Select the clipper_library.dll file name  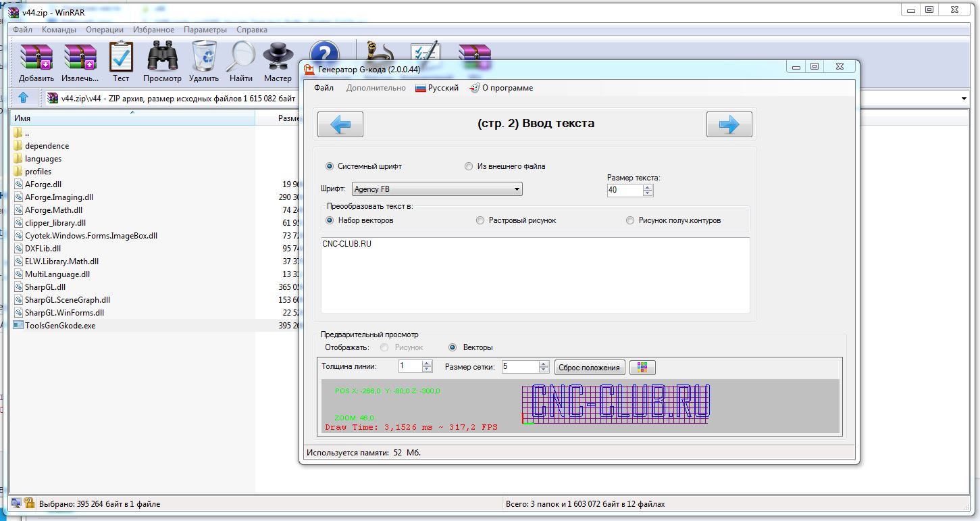(55, 223)
